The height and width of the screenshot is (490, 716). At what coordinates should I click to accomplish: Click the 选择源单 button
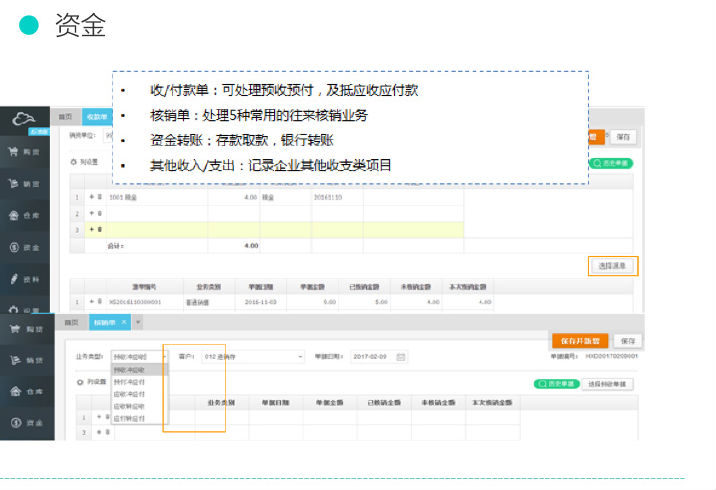(612, 266)
